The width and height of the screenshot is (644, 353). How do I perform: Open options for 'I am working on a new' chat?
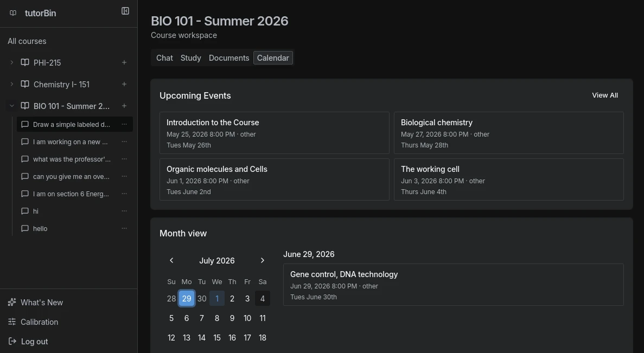click(x=124, y=142)
